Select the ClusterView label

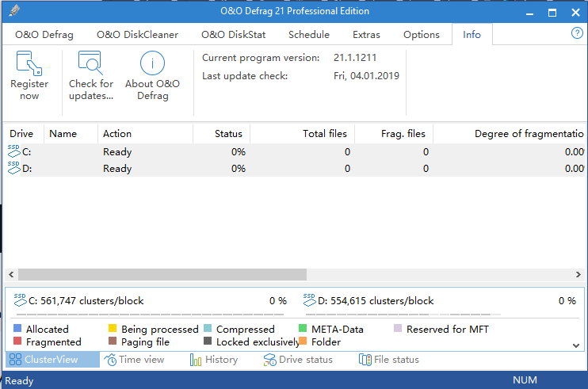click(52, 360)
